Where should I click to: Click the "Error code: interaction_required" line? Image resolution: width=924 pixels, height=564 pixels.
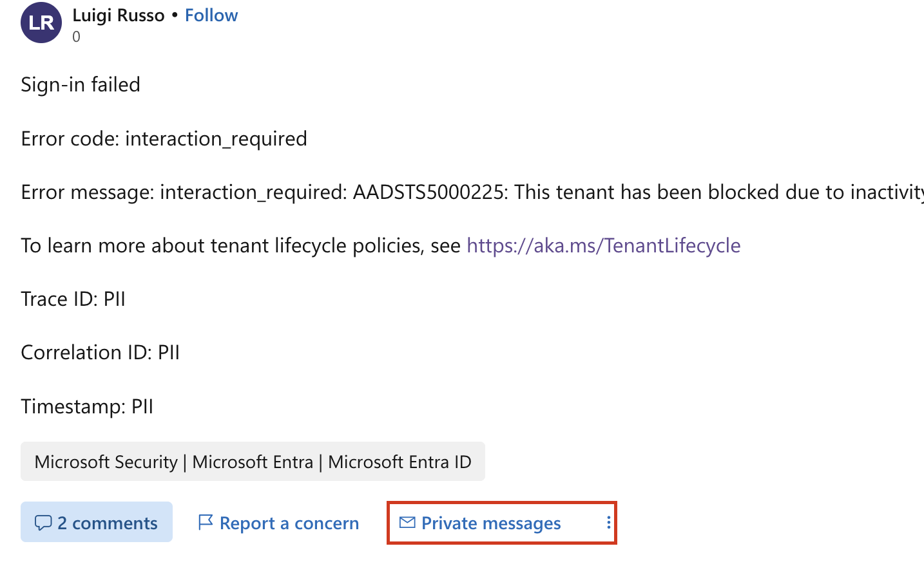coord(164,138)
